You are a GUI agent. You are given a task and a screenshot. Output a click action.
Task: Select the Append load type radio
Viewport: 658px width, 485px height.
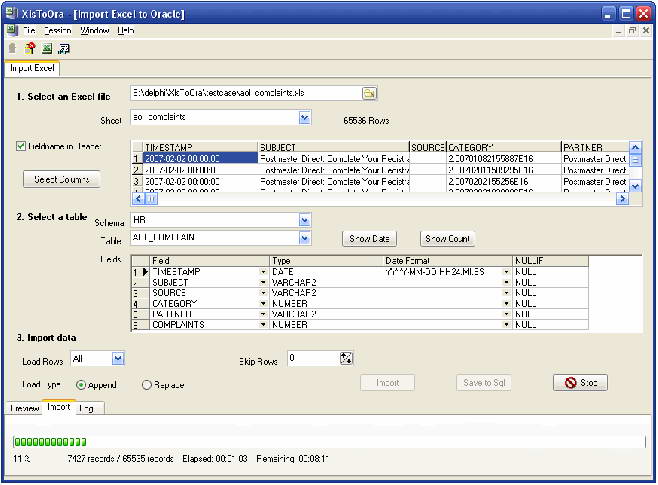[x=81, y=385]
